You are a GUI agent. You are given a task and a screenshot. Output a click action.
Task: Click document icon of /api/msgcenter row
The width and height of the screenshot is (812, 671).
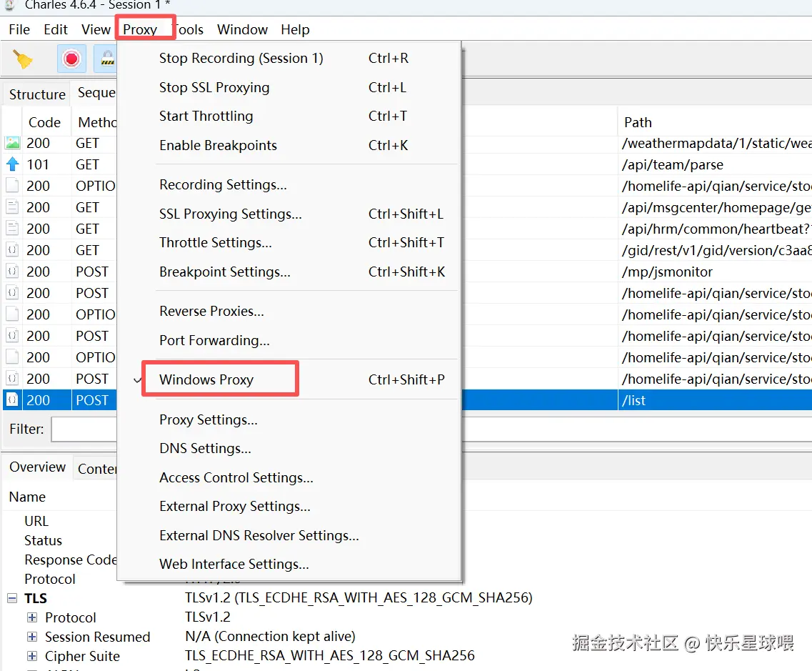click(12, 207)
